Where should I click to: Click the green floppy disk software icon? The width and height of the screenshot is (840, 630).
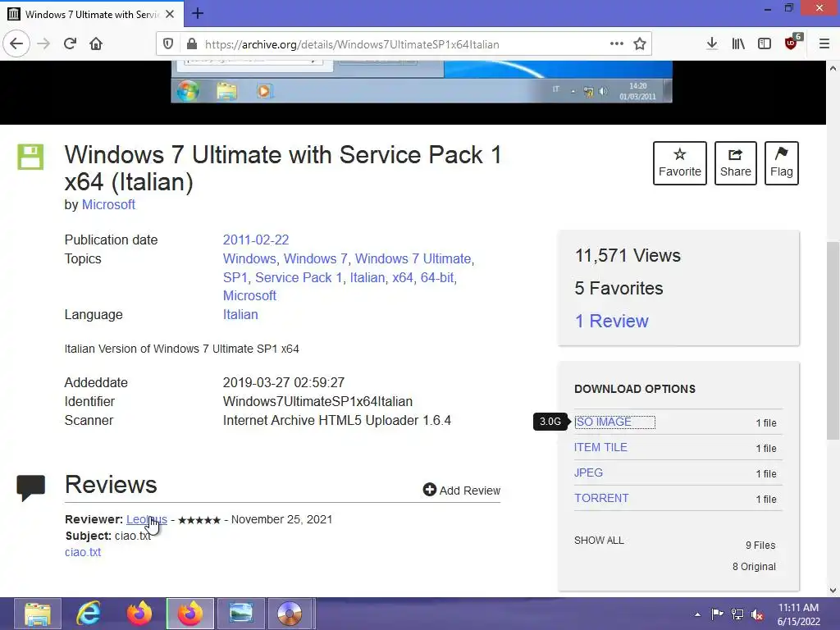[30, 157]
